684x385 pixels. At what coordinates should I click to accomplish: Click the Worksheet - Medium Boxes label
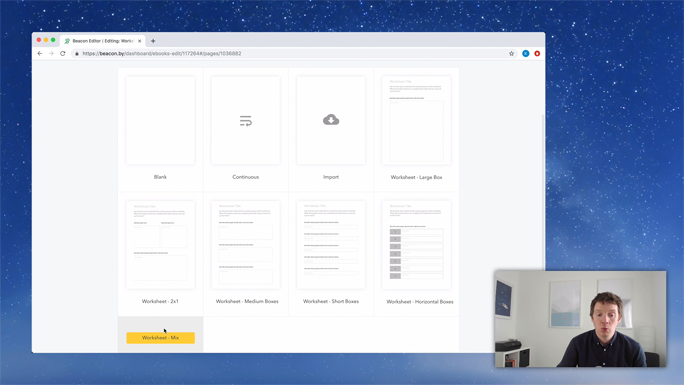tap(247, 301)
